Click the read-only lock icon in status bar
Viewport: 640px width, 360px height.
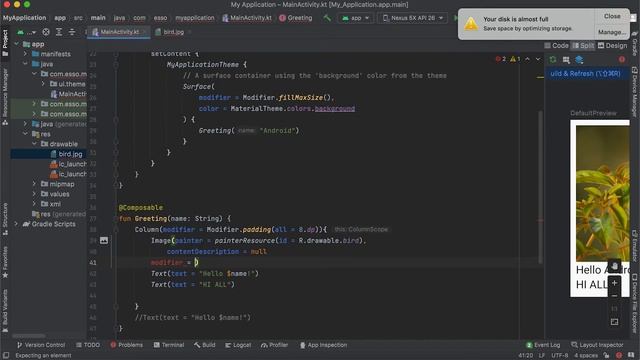click(x=607, y=356)
